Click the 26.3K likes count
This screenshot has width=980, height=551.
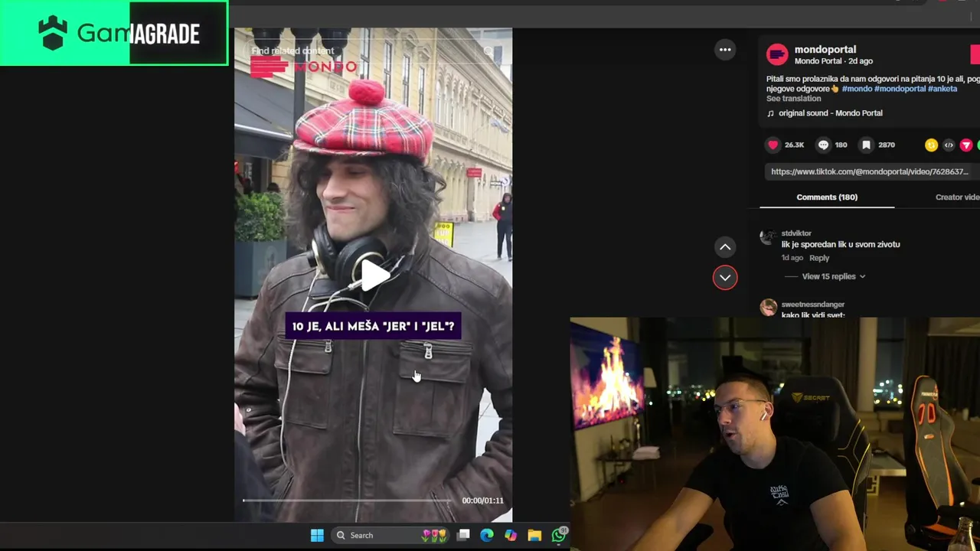click(x=794, y=145)
